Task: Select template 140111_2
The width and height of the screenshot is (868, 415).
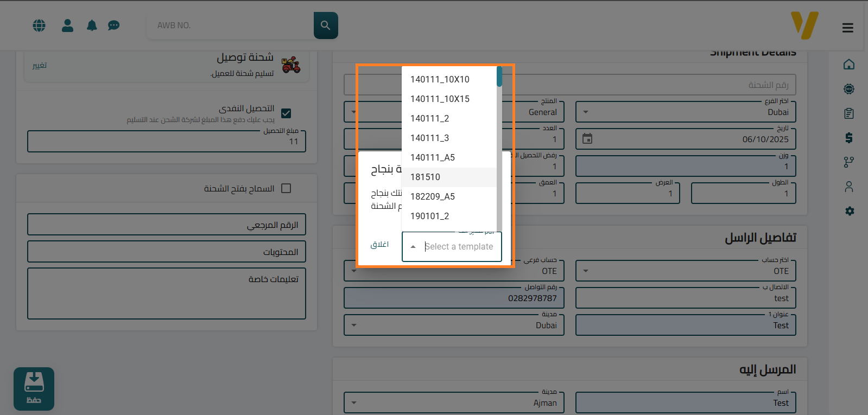Action: [449, 118]
